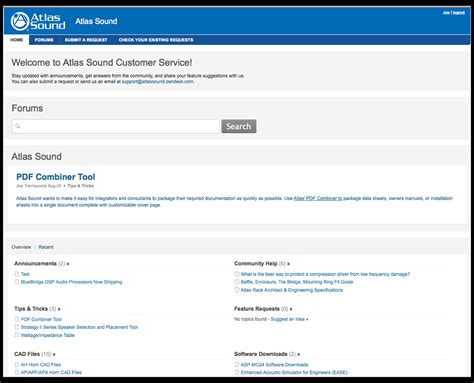
Task: Click the icon beside Baffle, Enclosure topic
Action: (x=237, y=282)
